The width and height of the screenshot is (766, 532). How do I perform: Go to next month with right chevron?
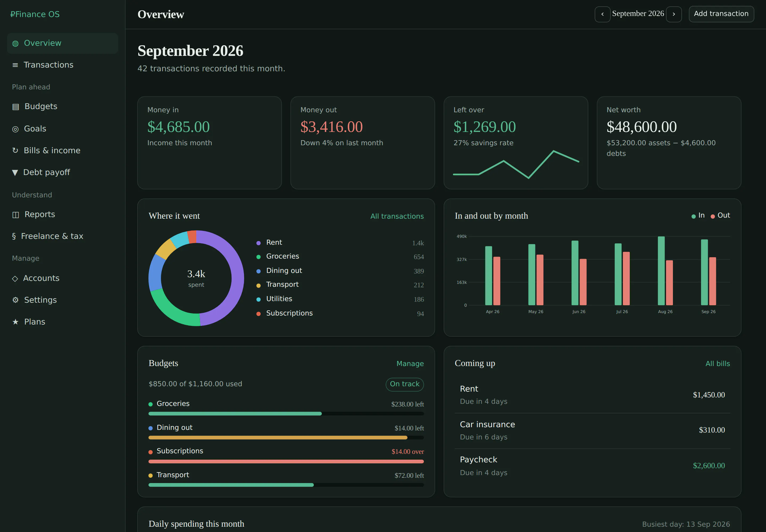click(x=674, y=14)
